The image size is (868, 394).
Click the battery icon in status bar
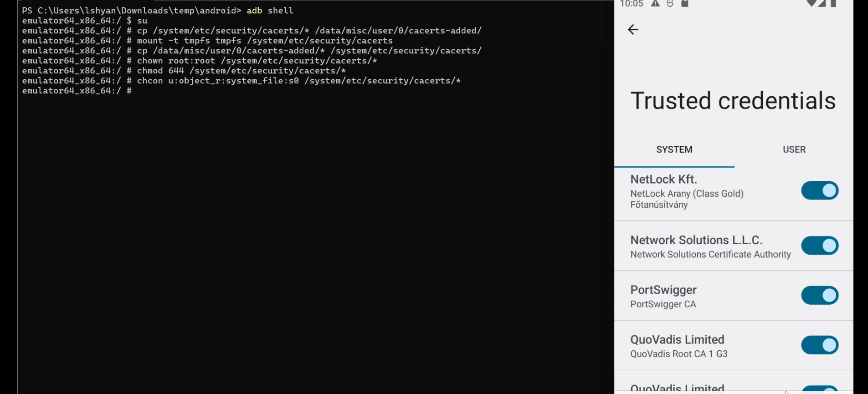point(833,4)
